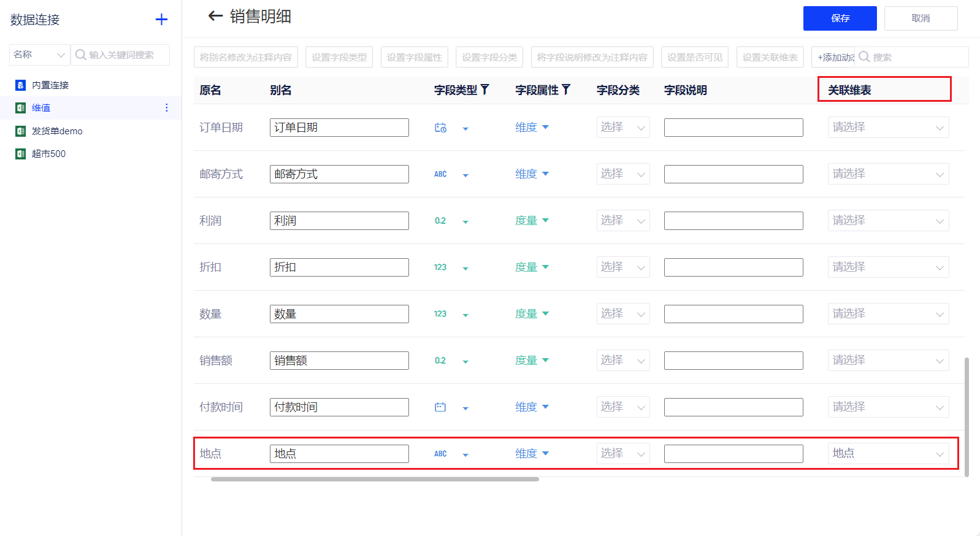Viewport: 980px width, 536px height.
Task: Click the filter icon next to 字段属性
Action: click(566, 90)
